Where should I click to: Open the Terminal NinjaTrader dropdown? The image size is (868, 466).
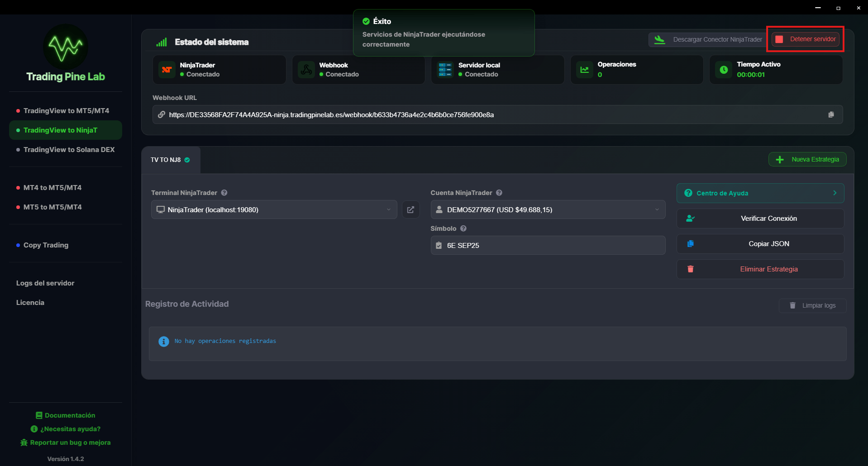pyautogui.click(x=273, y=209)
